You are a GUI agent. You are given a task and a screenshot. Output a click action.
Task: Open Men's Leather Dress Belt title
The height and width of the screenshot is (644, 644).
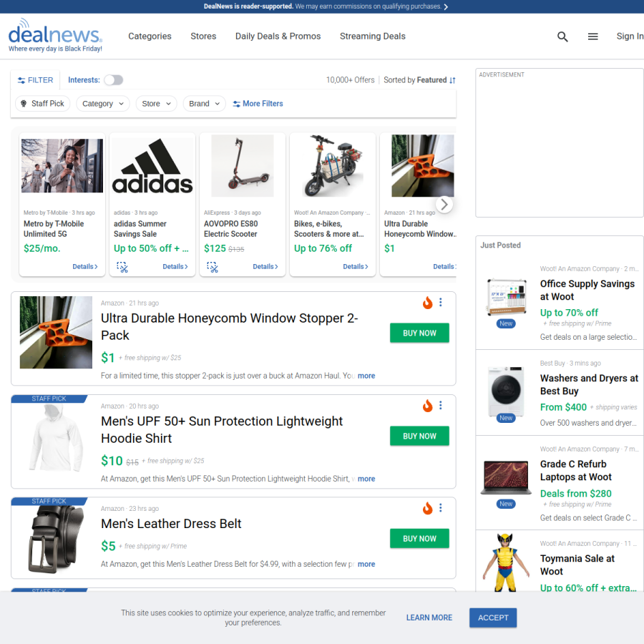[171, 524]
